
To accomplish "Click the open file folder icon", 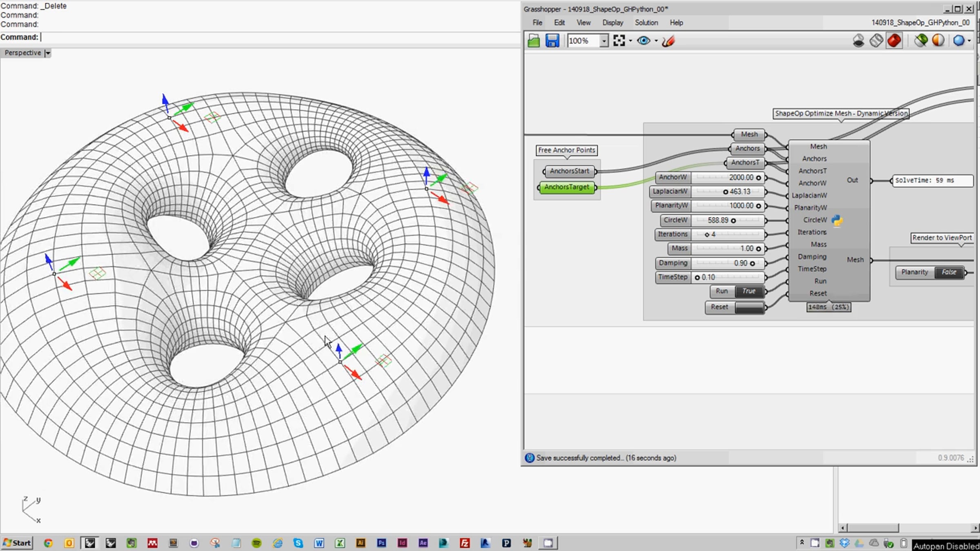I will tap(534, 41).
